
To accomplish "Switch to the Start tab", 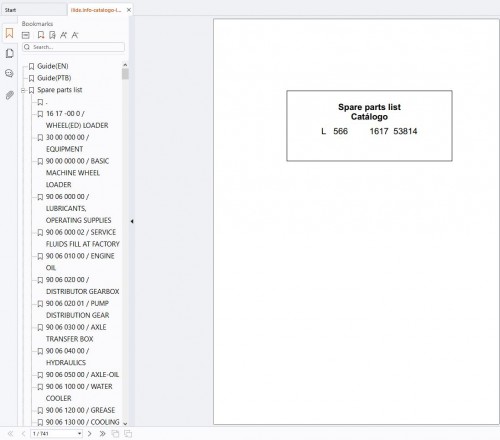I will [x=10, y=10].
